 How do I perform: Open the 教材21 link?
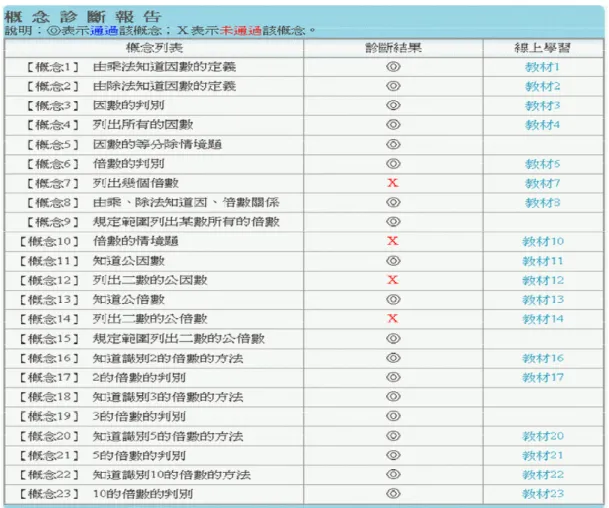[543, 455]
